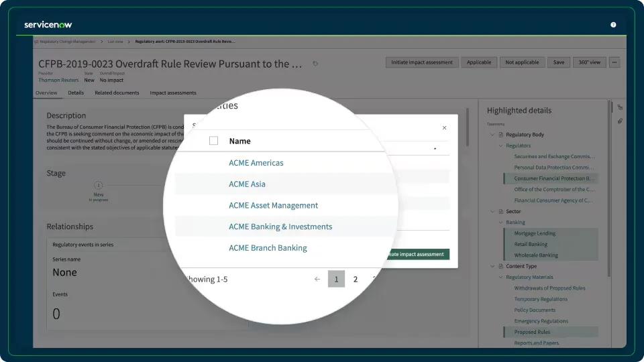Open the attachments paperclip sidebar icon
Viewport: 644px width, 362px height.
pyautogui.click(x=620, y=121)
